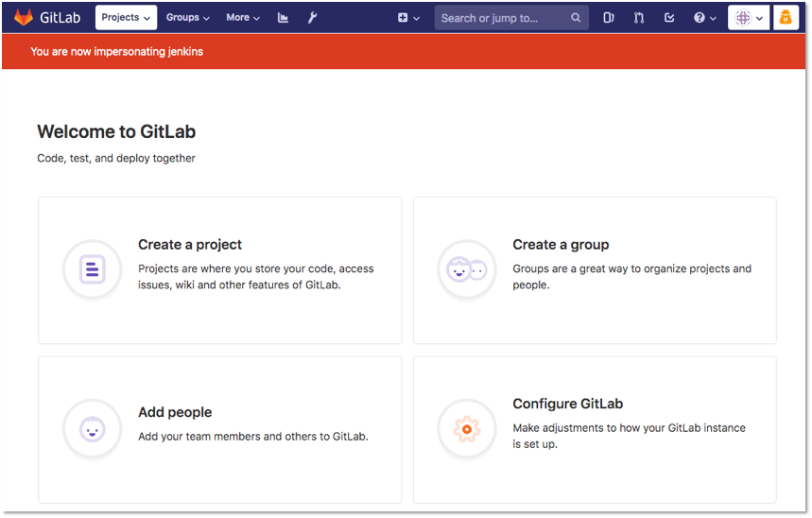Expand the Help question mark dropdown
Viewport: 812px width, 518px height.
click(x=705, y=18)
